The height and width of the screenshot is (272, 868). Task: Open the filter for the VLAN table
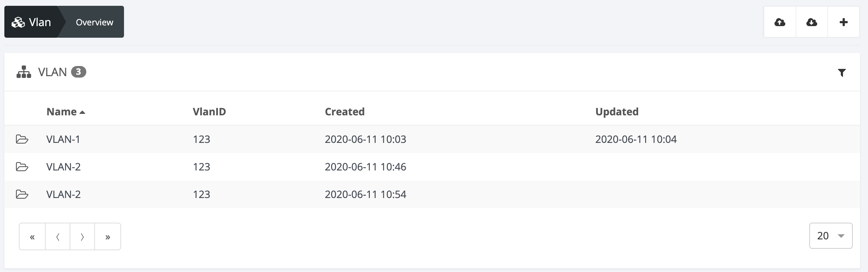842,72
